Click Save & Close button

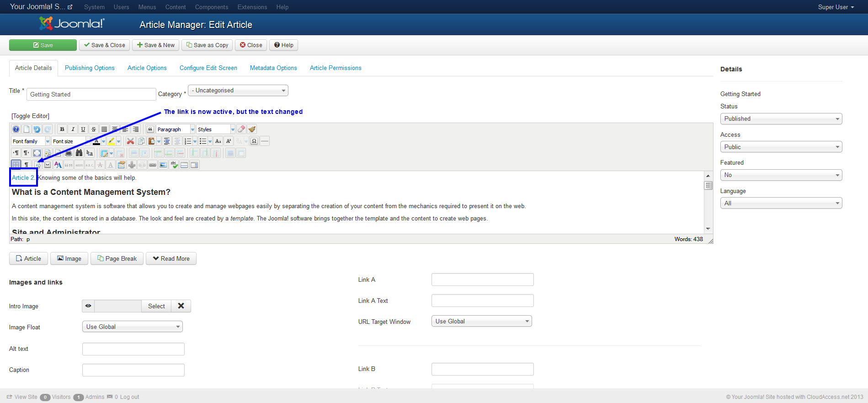click(x=105, y=45)
